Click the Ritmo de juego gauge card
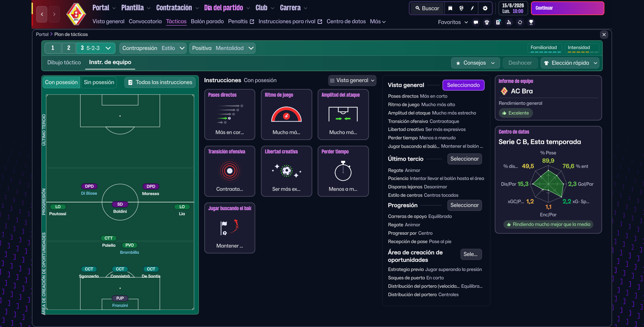Viewport: 644px width, 327px height. (286, 114)
